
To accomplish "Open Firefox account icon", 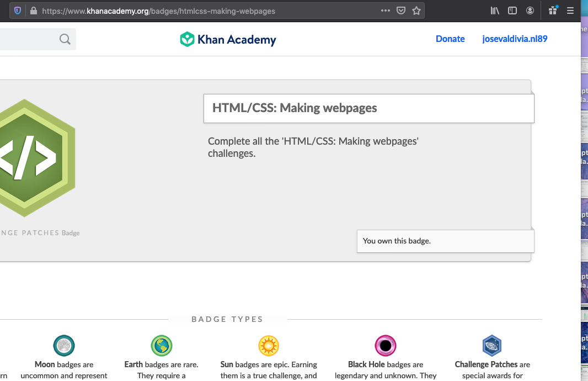I will pos(530,10).
